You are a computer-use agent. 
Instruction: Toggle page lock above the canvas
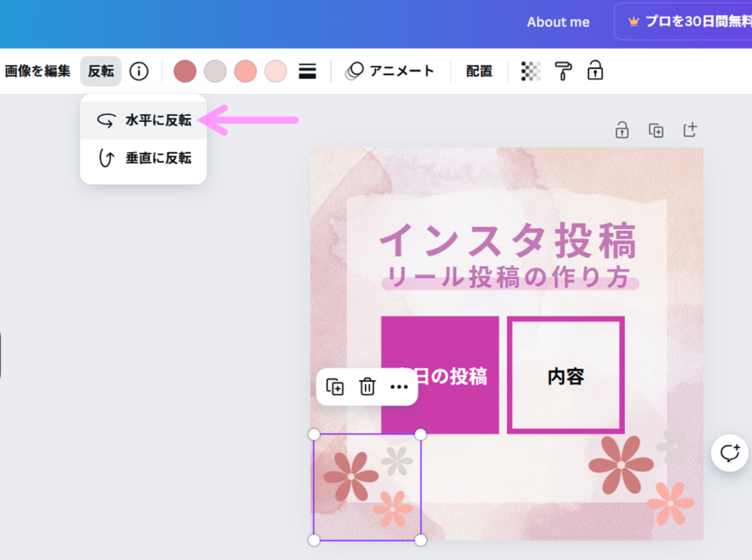(x=622, y=131)
